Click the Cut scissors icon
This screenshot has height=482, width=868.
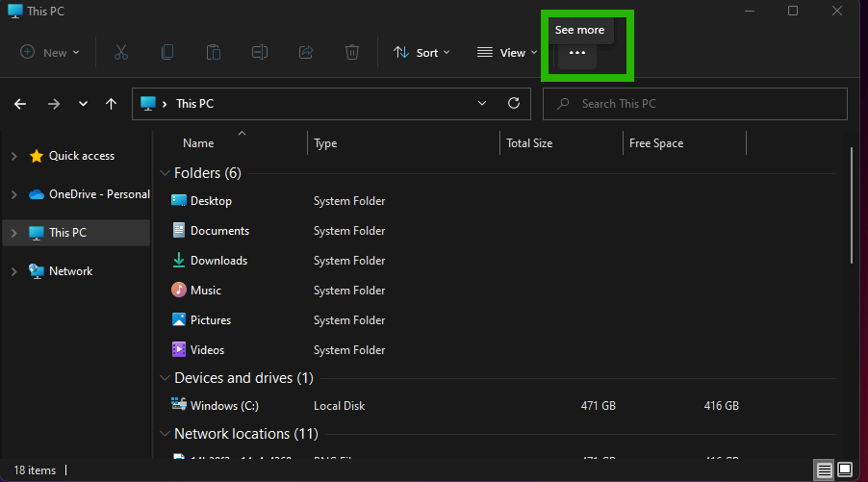click(120, 53)
